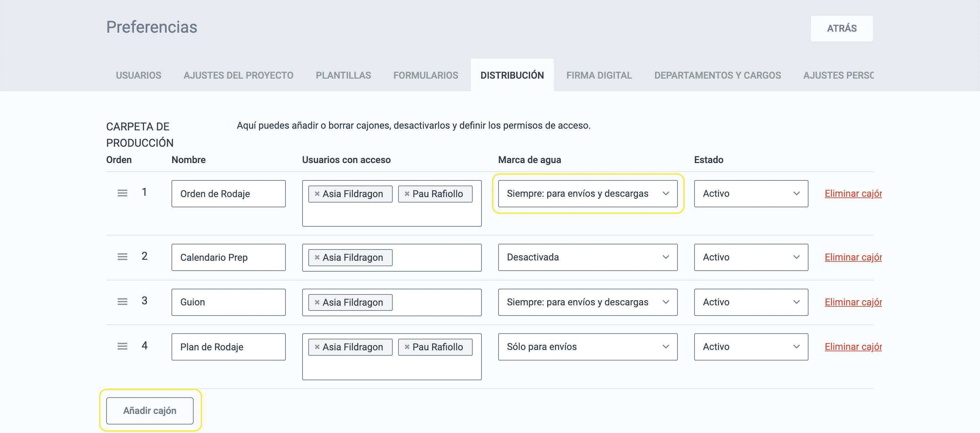Open watermark dropdown for Orden de Rodaje
This screenshot has height=433, width=980.
coord(587,194)
